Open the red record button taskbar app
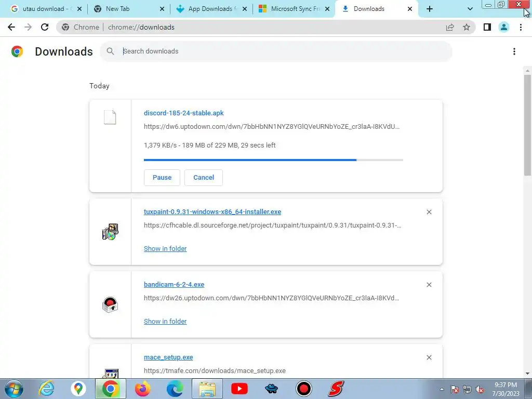Viewport: 532px width, 399px height. pyautogui.click(x=303, y=389)
